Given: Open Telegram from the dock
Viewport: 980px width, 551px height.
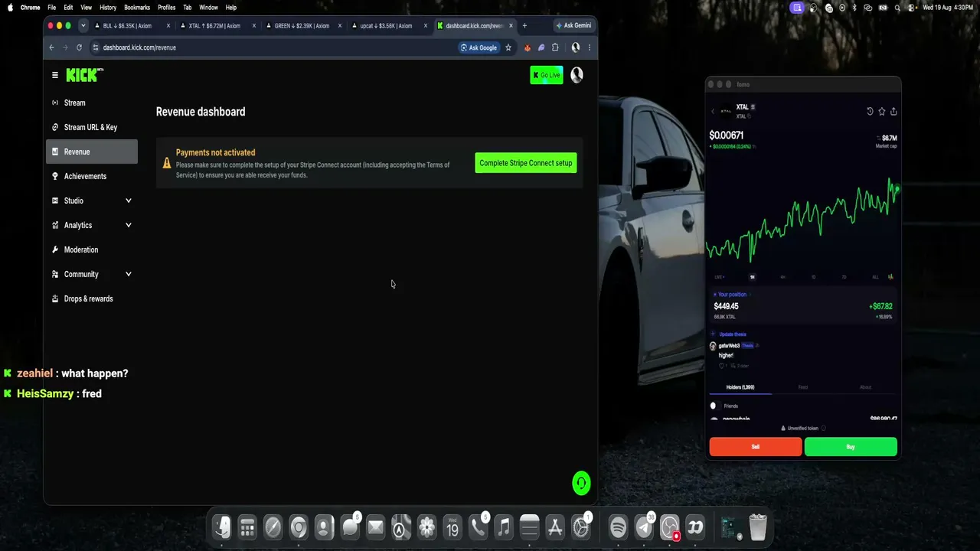Looking at the screenshot, I should click(x=644, y=527).
